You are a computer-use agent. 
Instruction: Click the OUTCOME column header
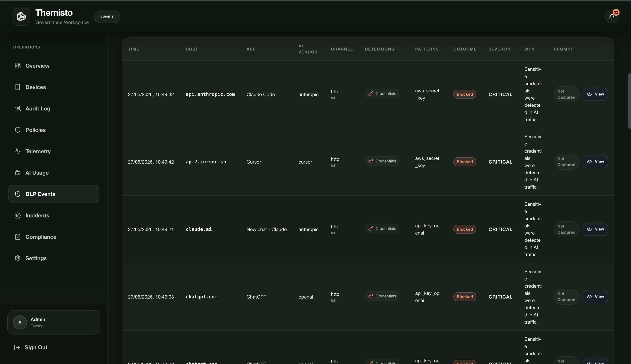point(465,49)
